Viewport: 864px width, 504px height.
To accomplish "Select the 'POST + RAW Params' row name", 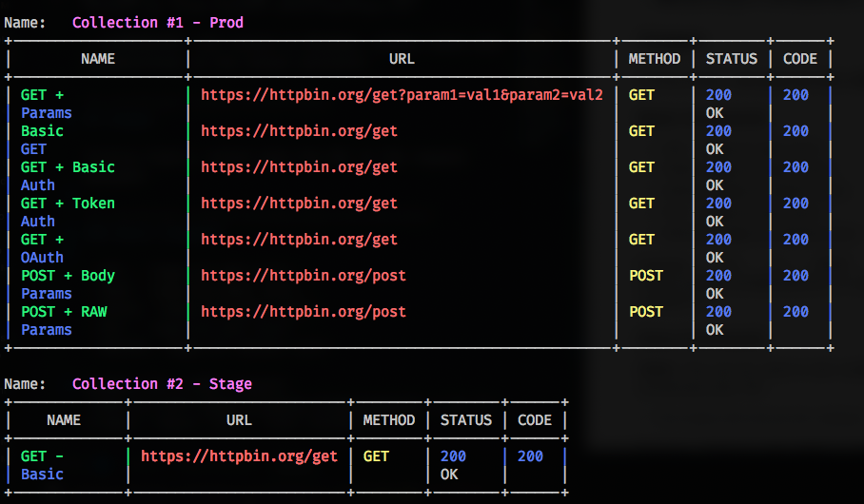I will click(x=64, y=320).
